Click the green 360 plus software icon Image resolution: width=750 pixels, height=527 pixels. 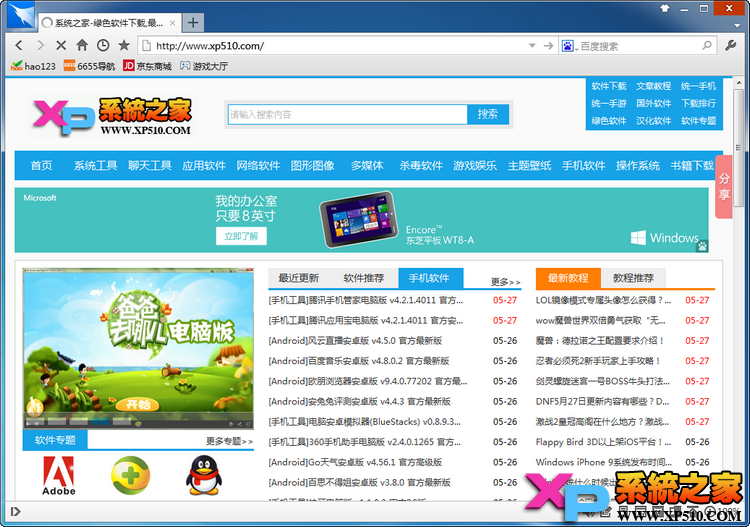coord(130,475)
